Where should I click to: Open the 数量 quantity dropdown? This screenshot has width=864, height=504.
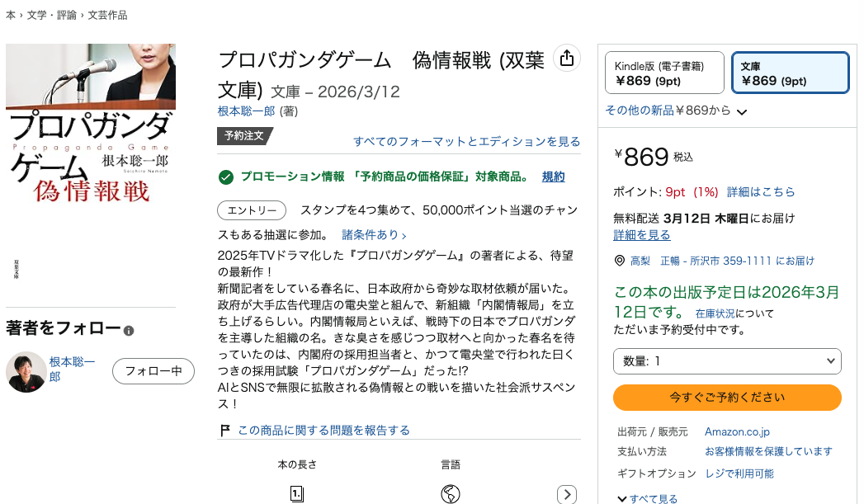[727, 361]
